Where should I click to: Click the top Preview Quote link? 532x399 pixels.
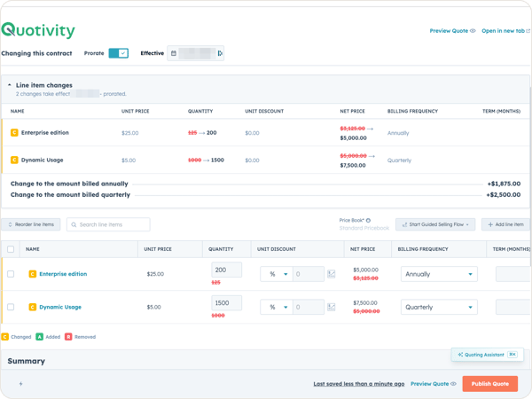pyautogui.click(x=449, y=31)
